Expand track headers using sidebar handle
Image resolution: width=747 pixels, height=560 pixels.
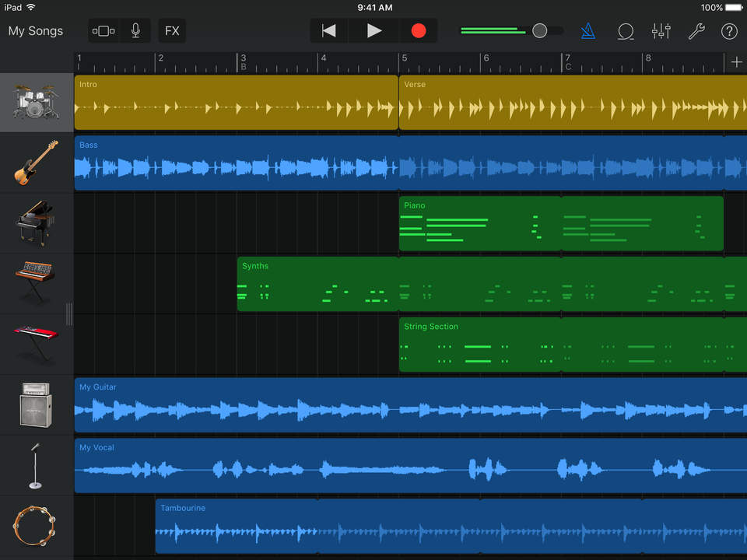coord(69,314)
